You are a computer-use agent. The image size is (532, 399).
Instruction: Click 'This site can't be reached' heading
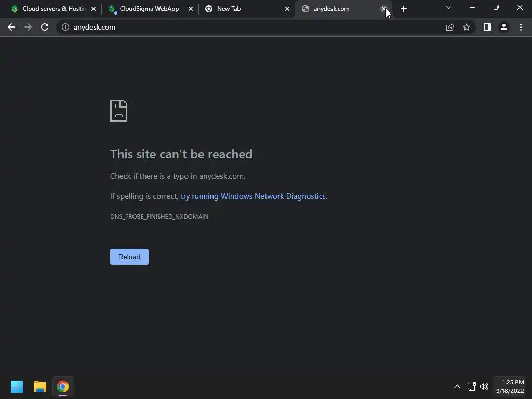[x=181, y=154]
